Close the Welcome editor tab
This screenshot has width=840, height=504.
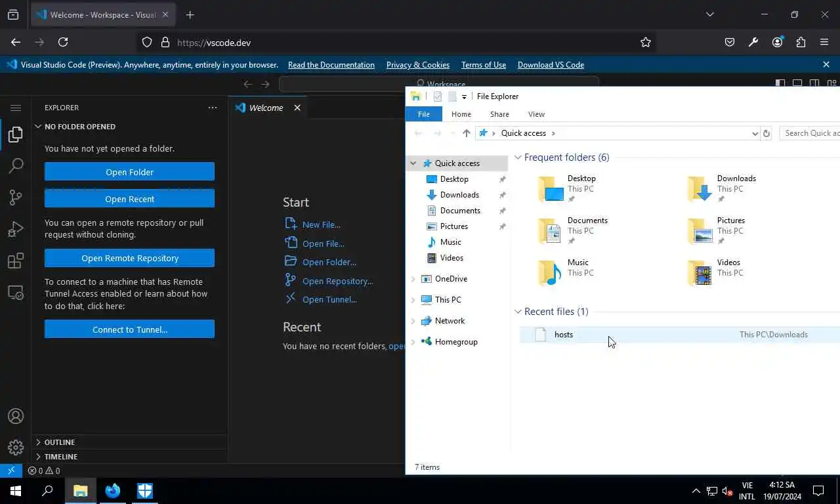click(x=297, y=108)
